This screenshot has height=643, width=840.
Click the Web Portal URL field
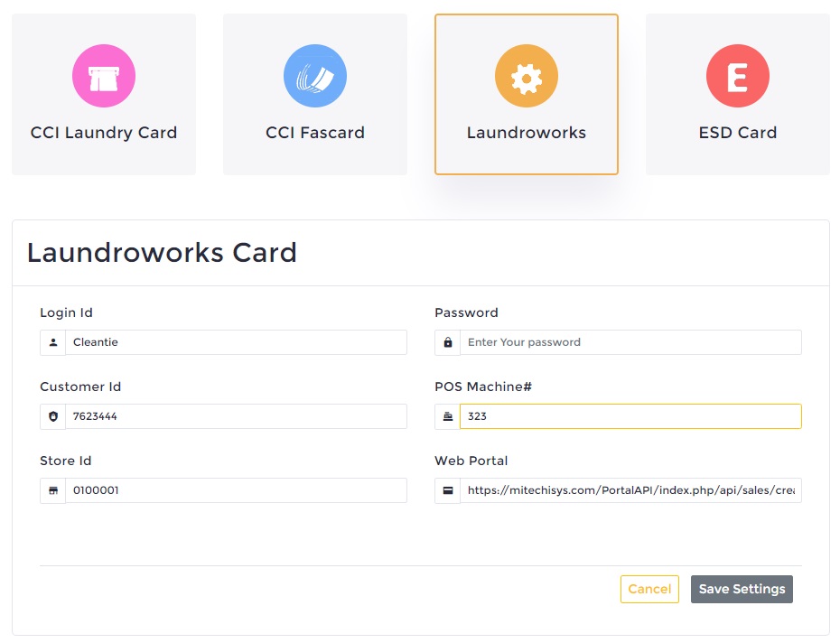tap(630, 490)
